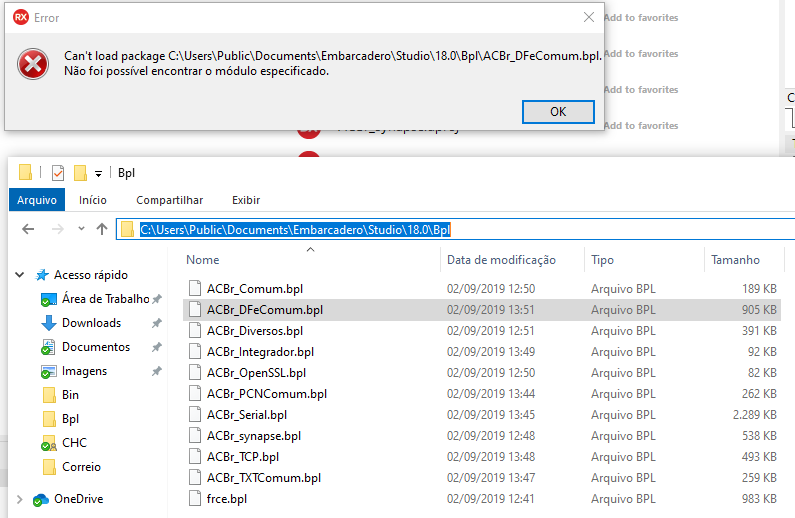795x518 pixels.
Task: Open the Exibir ribbon tab
Action: pos(246,200)
